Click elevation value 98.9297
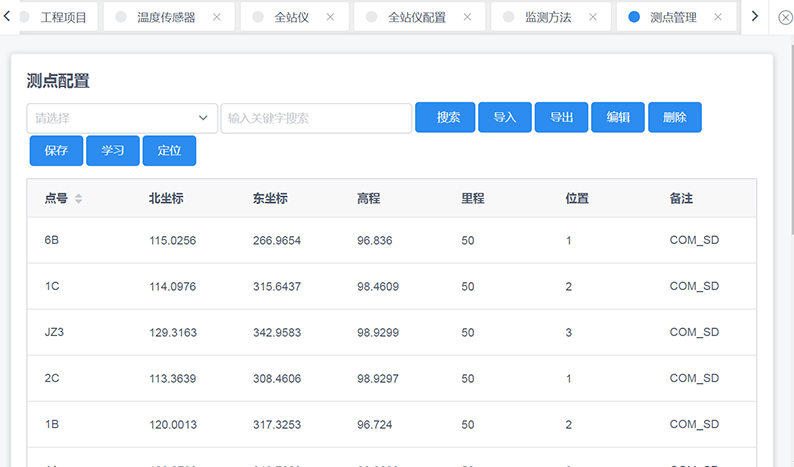794x467 pixels. point(378,379)
